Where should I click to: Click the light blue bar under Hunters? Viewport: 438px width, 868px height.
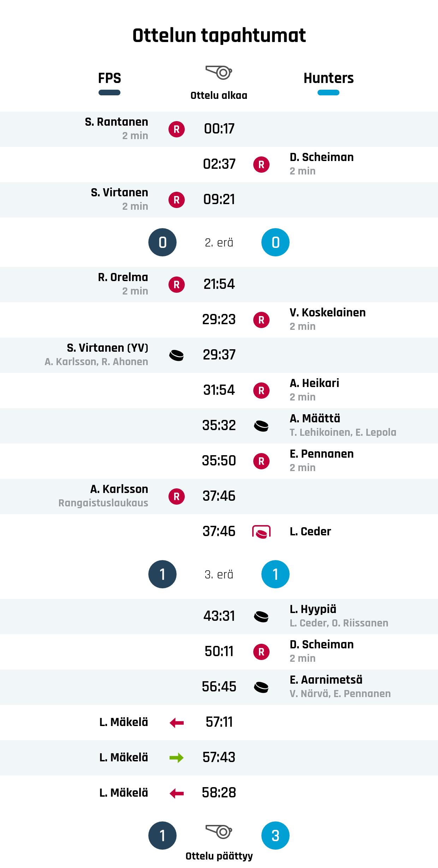click(x=328, y=93)
